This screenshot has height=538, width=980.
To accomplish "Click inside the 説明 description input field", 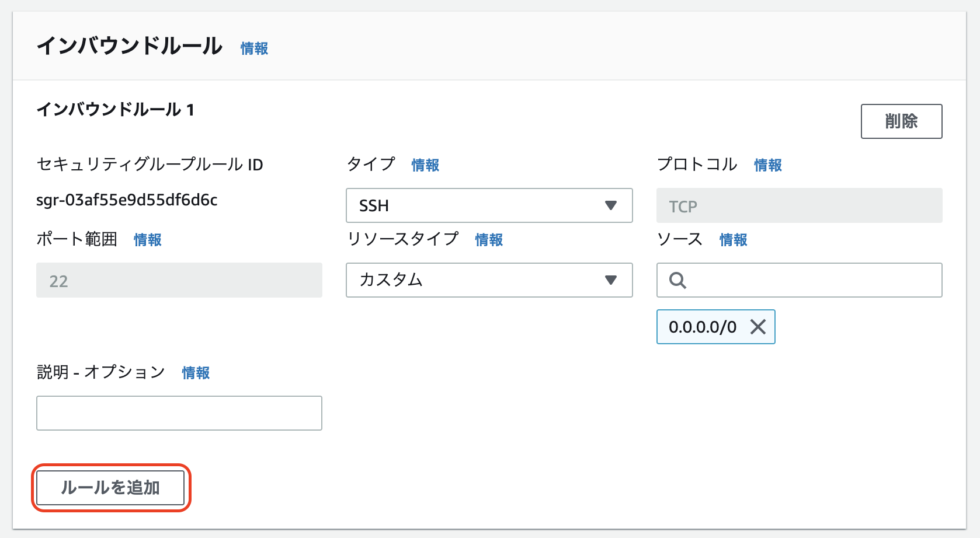I will pos(179,413).
